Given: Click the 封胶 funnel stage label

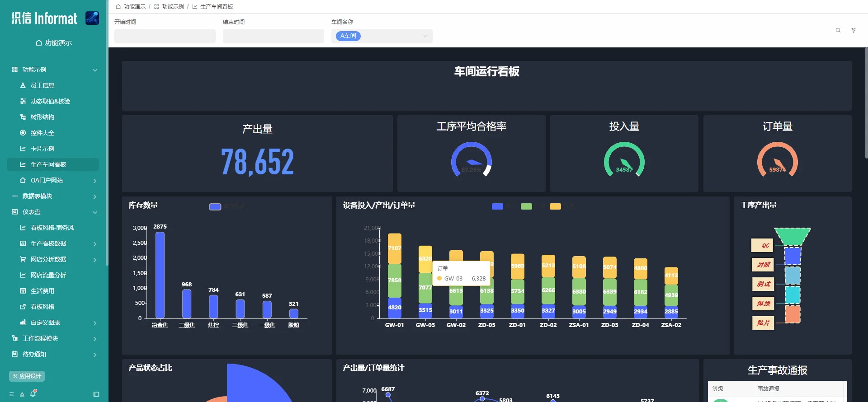Looking at the screenshot, I should 762,265.
